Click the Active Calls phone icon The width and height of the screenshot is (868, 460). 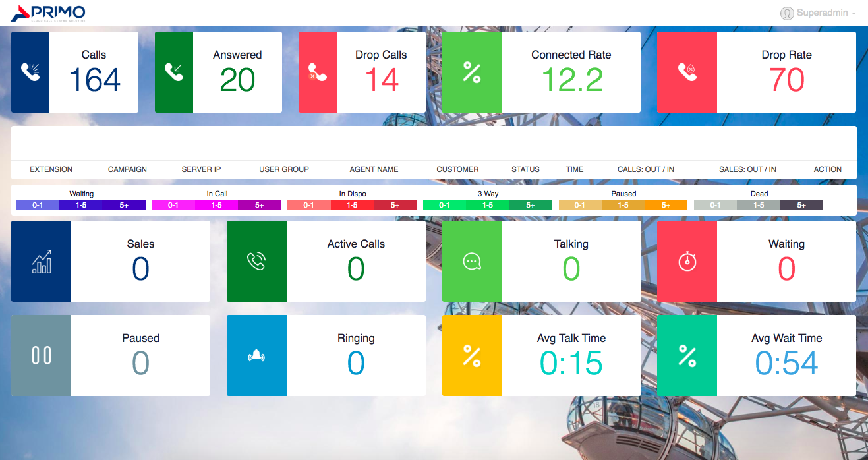point(256,262)
